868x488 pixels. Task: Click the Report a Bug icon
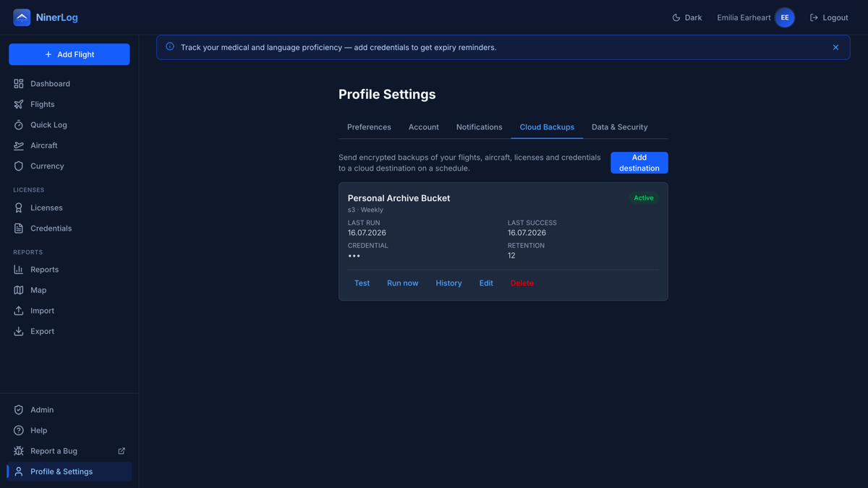pyautogui.click(x=19, y=451)
